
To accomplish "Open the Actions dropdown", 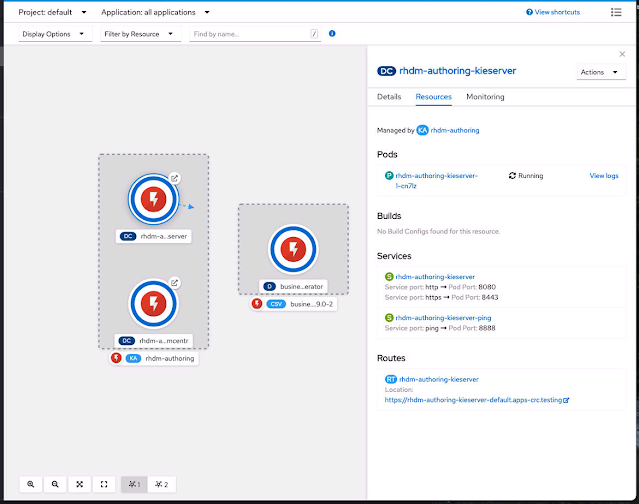I will pos(601,72).
